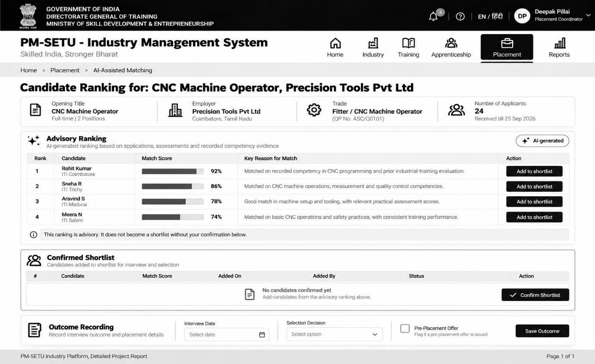Viewport: 595px width, 364px height.
Task: Add Sneha R to shortlist
Action: click(534, 186)
